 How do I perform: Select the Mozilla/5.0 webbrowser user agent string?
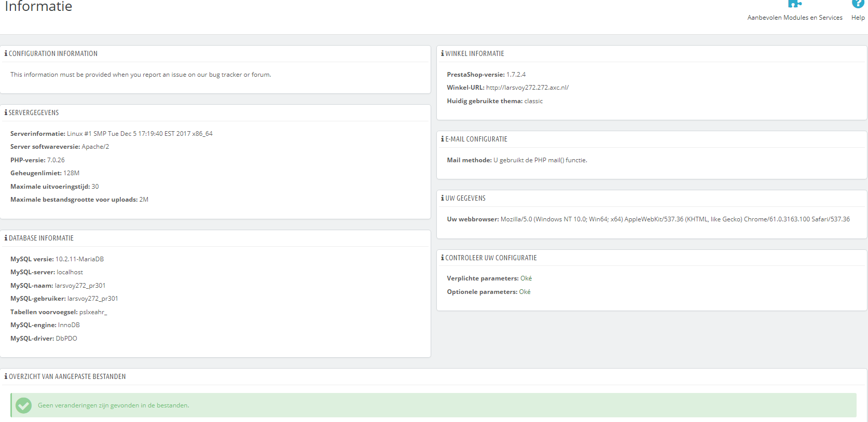point(675,219)
